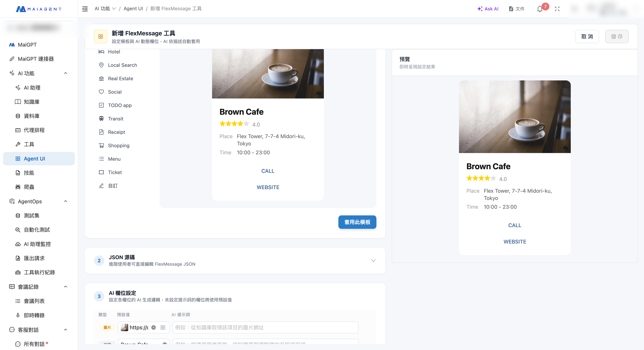Select the 自訂 custom template option
Image resolution: width=644 pixels, height=350 pixels.
point(113,186)
